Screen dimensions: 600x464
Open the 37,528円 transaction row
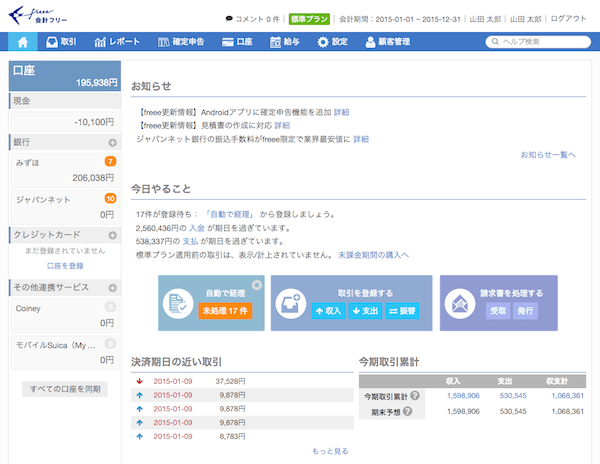click(x=242, y=381)
